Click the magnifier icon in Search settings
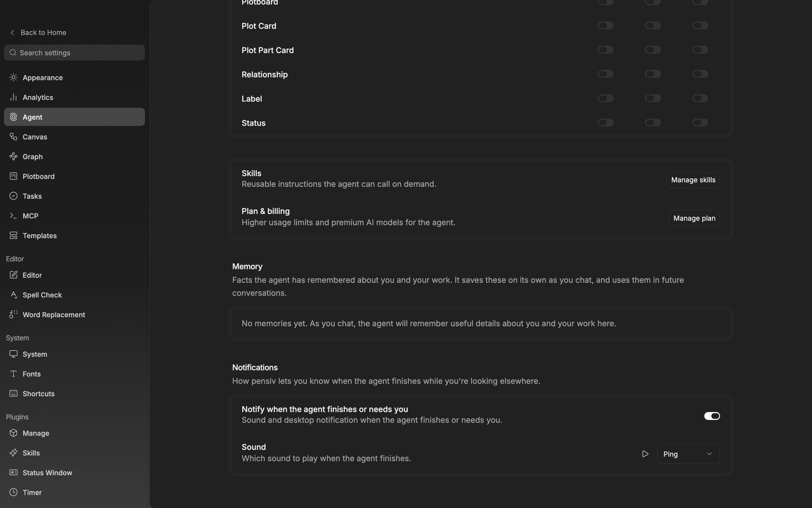Screen dimensions: 812x508 [x=13, y=53]
